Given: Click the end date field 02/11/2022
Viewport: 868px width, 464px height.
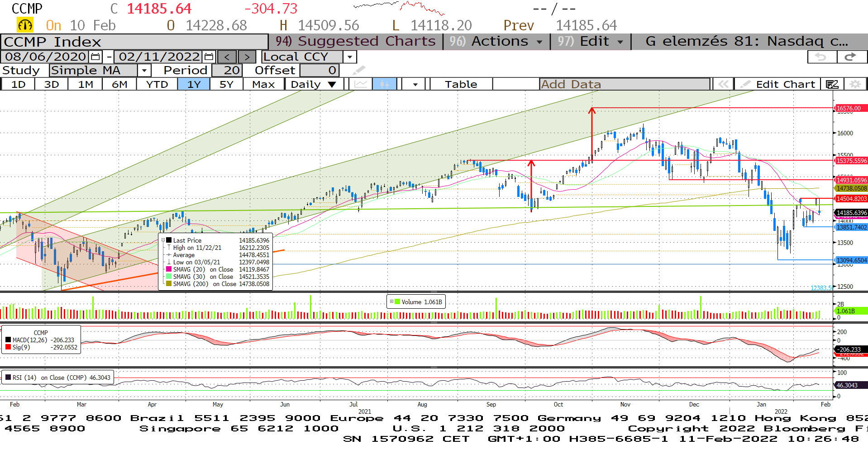Looking at the screenshot, I should point(159,57).
